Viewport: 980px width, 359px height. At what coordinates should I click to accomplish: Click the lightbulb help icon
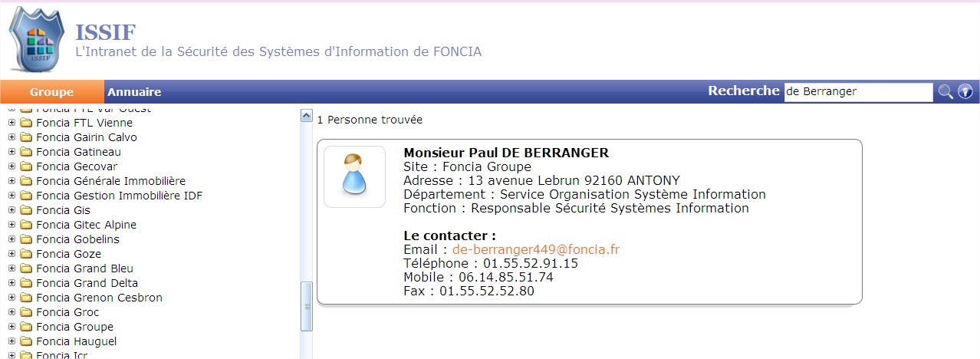coord(965,92)
